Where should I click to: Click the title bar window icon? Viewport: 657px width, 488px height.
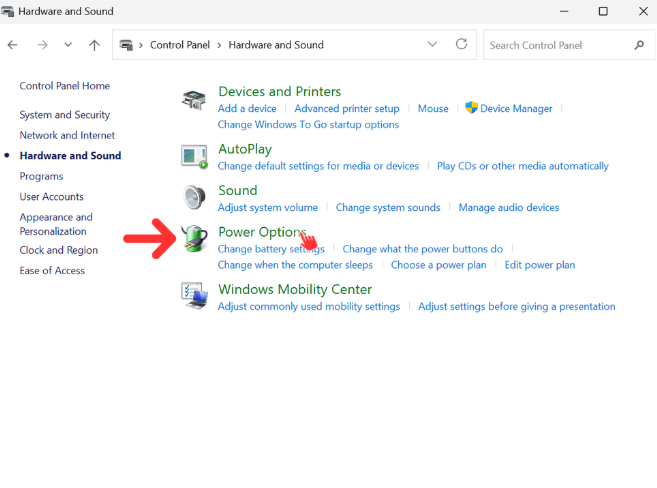pyautogui.click(x=7, y=11)
